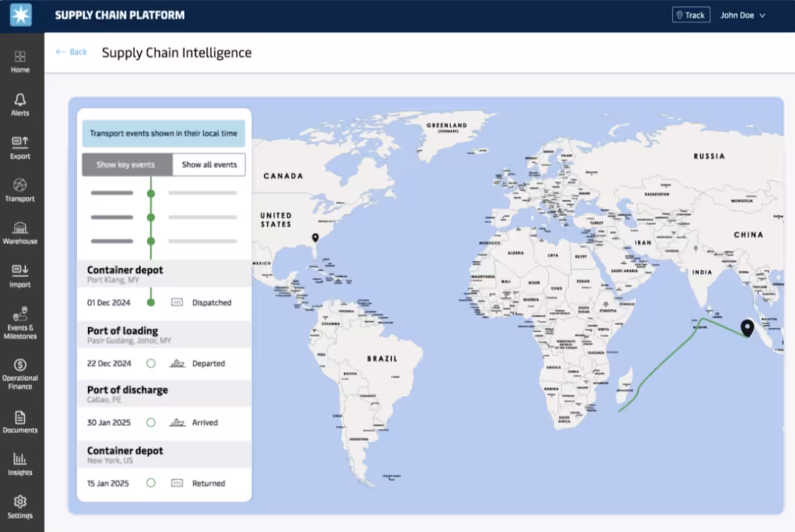Select the Export icon in the sidebar
This screenshot has height=532, width=795.
pyautogui.click(x=21, y=147)
